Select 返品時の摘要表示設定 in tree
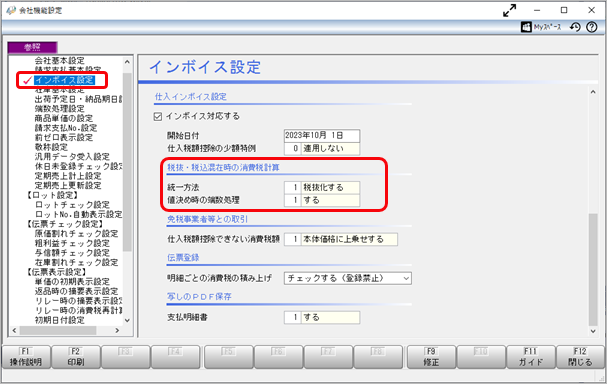The image size is (607, 384). coord(77,291)
